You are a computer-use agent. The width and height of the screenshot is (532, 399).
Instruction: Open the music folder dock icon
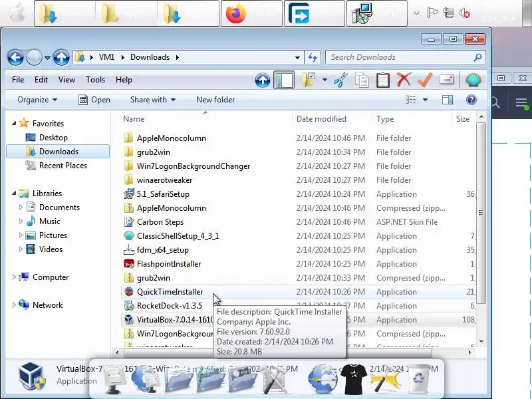[211, 379]
